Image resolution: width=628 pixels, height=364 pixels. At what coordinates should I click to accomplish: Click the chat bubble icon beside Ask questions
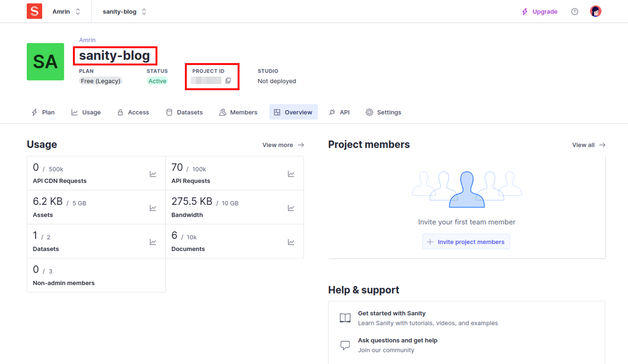pyautogui.click(x=345, y=345)
